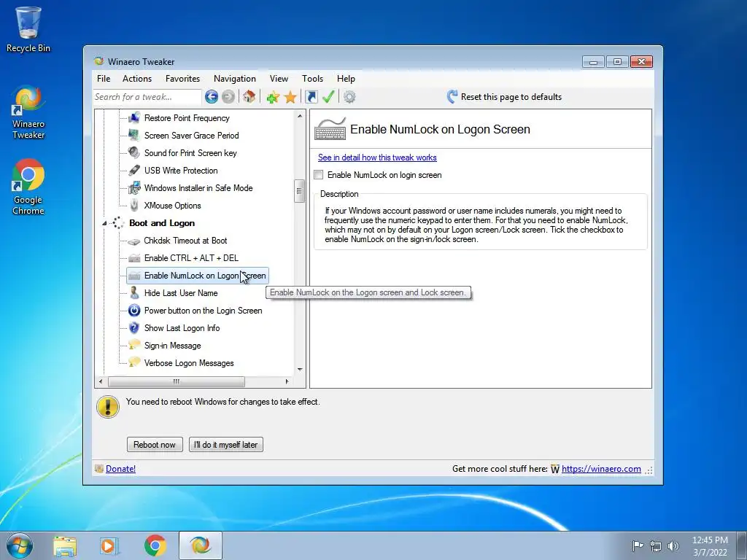Open the Donate! link
The width and height of the screenshot is (747, 560).
pos(120,469)
